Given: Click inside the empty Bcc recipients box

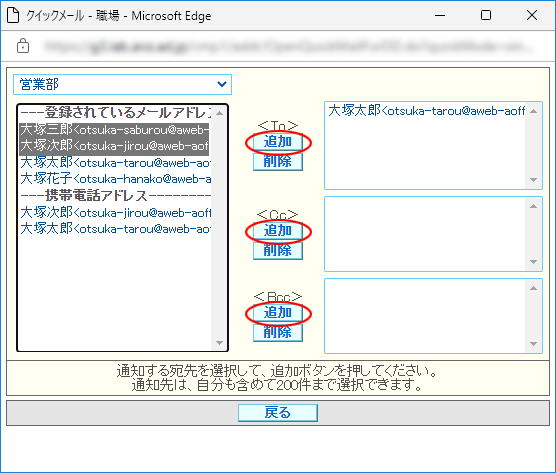Looking at the screenshot, I should (x=425, y=316).
